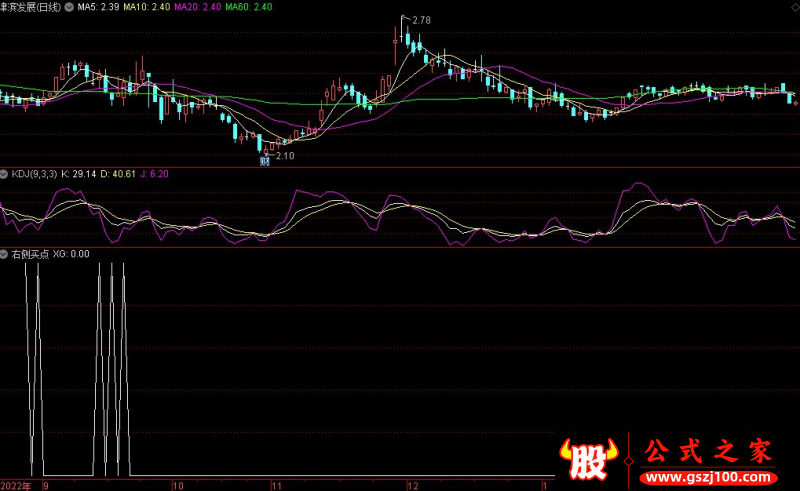
Task: Open the KDJ(9,3,3) indicator name
Action: click(x=34, y=173)
